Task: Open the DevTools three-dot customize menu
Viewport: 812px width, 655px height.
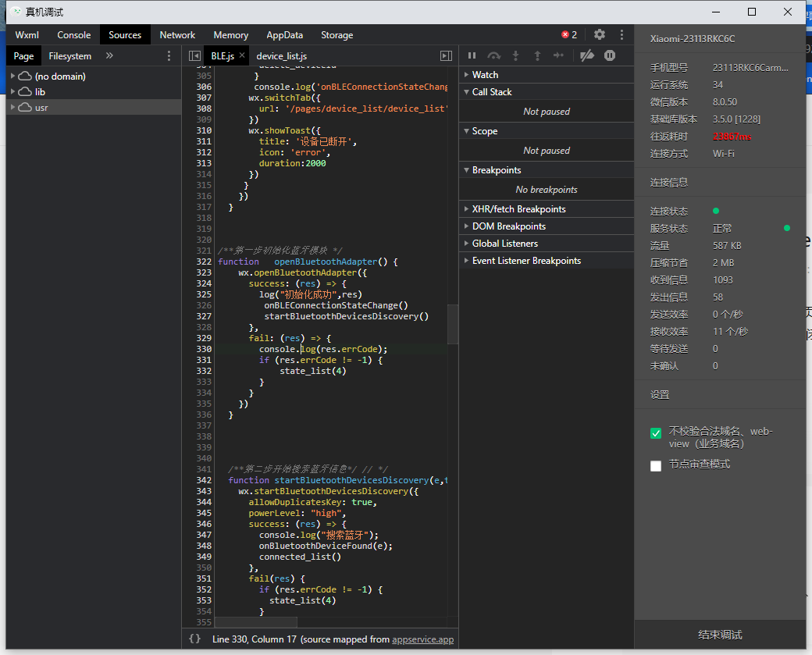Action: (621, 34)
